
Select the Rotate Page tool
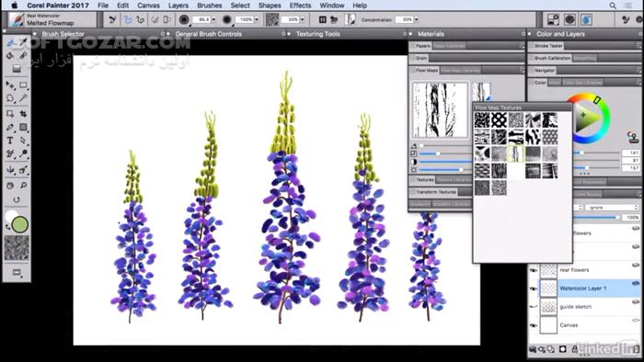point(17,199)
